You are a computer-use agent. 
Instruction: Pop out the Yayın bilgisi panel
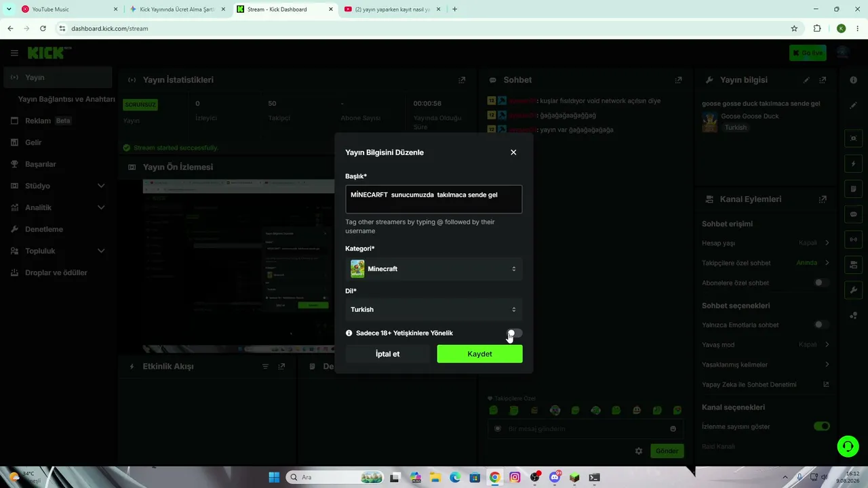point(823,80)
